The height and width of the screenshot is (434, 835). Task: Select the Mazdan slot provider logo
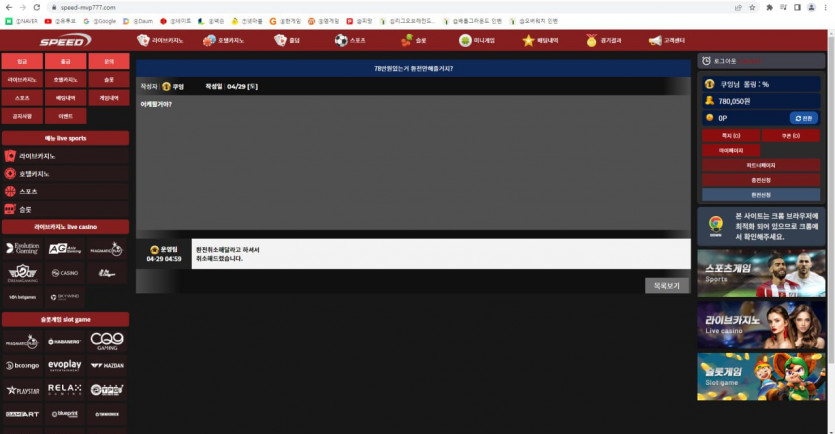[107, 365]
